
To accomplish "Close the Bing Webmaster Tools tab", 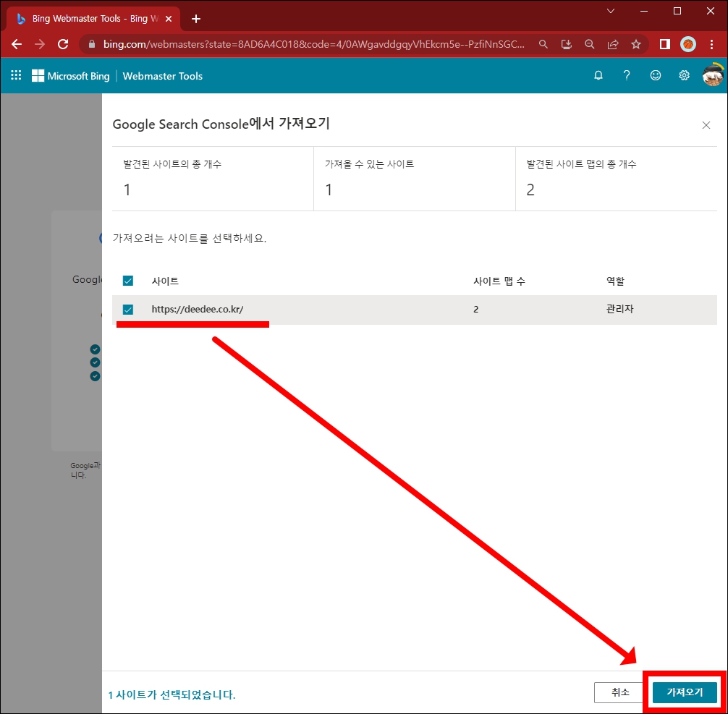I will [x=169, y=19].
